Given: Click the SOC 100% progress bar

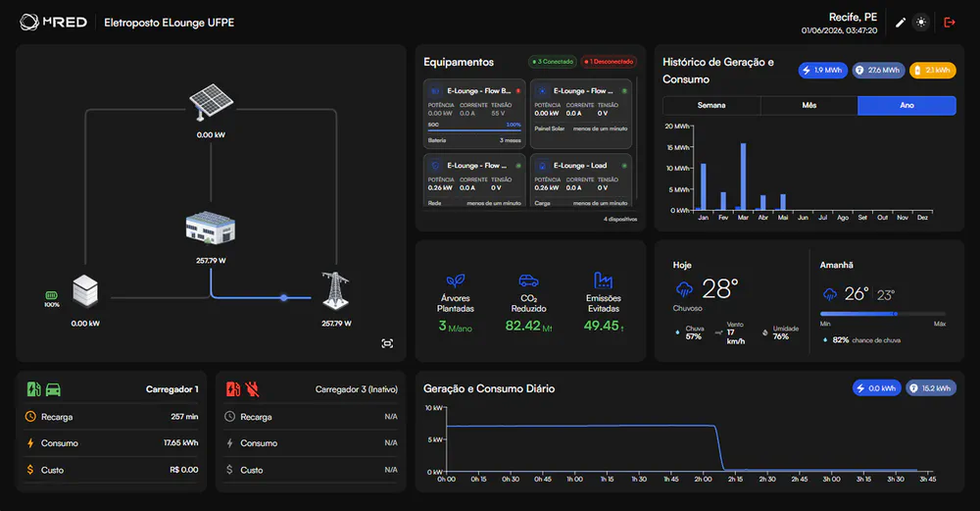Looking at the screenshot, I should 474,130.
